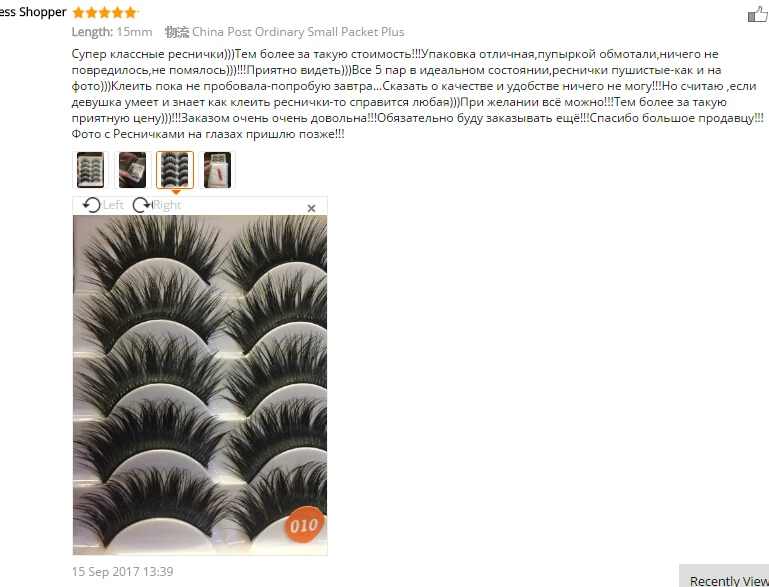This screenshot has width=769, height=587.
Task: Rotate the photo left with the counterclockwise arrow
Action: point(91,205)
